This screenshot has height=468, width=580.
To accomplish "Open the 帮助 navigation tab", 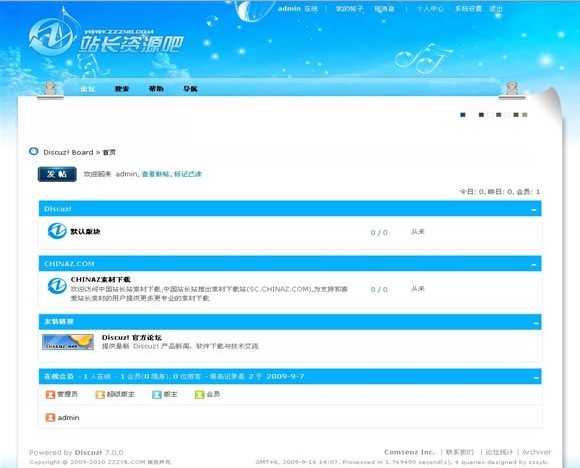I will pyautogui.click(x=156, y=89).
